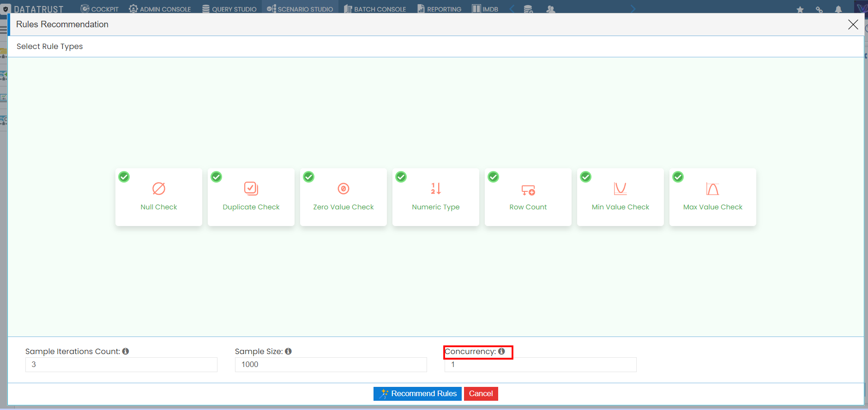Click the Null Check rule icon

pos(159,189)
